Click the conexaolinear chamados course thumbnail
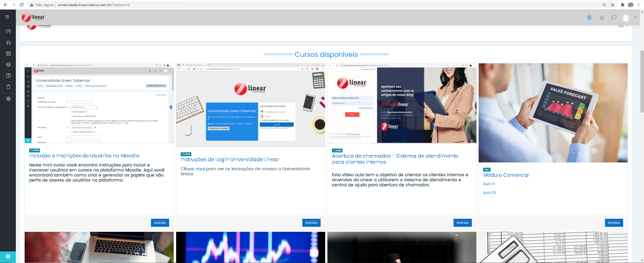Viewport: 644px width, 263px height. pyautogui.click(x=402, y=103)
